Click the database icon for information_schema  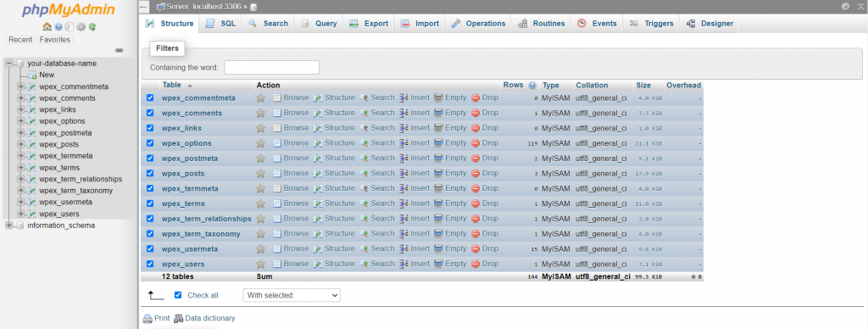click(x=20, y=226)
